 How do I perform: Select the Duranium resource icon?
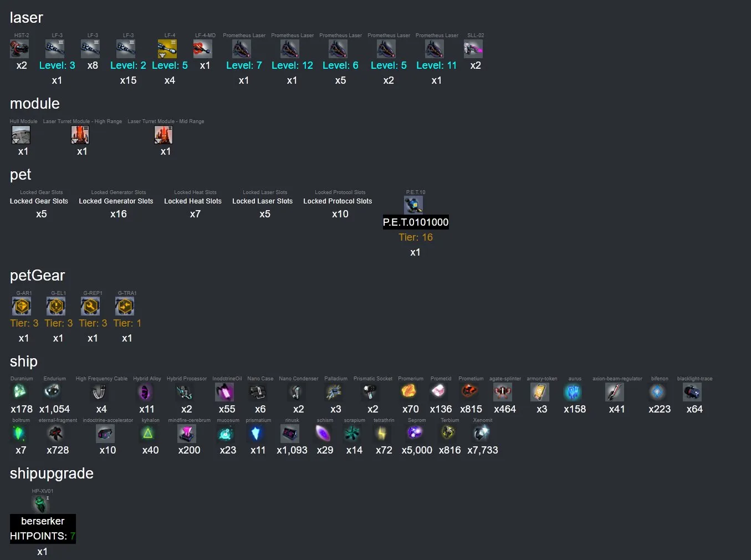19,392
